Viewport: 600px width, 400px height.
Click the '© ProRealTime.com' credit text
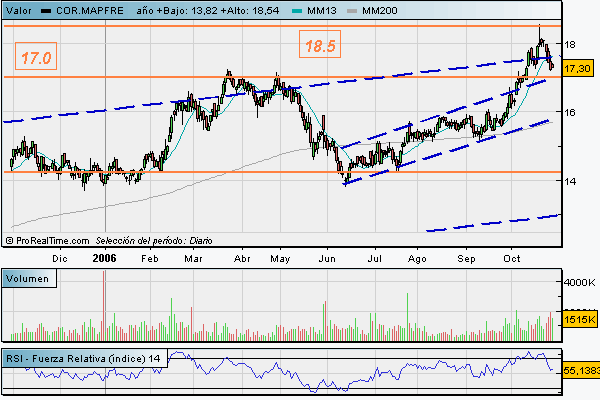(x=47, y=241)
